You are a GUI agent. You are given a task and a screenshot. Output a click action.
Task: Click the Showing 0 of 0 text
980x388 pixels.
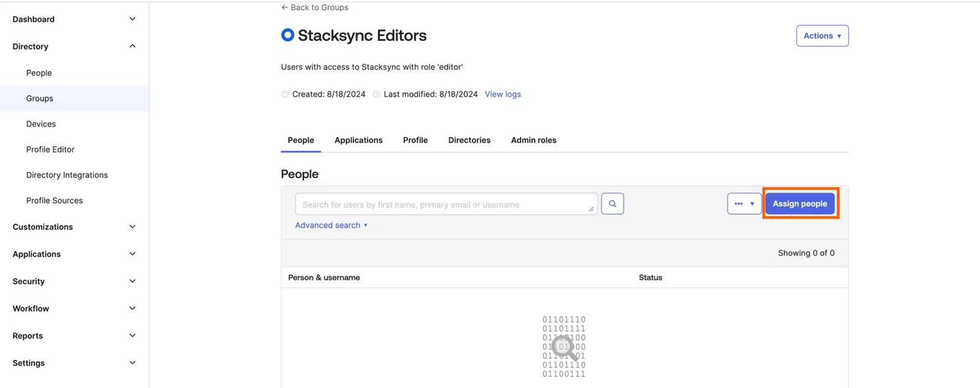[806, 253]
